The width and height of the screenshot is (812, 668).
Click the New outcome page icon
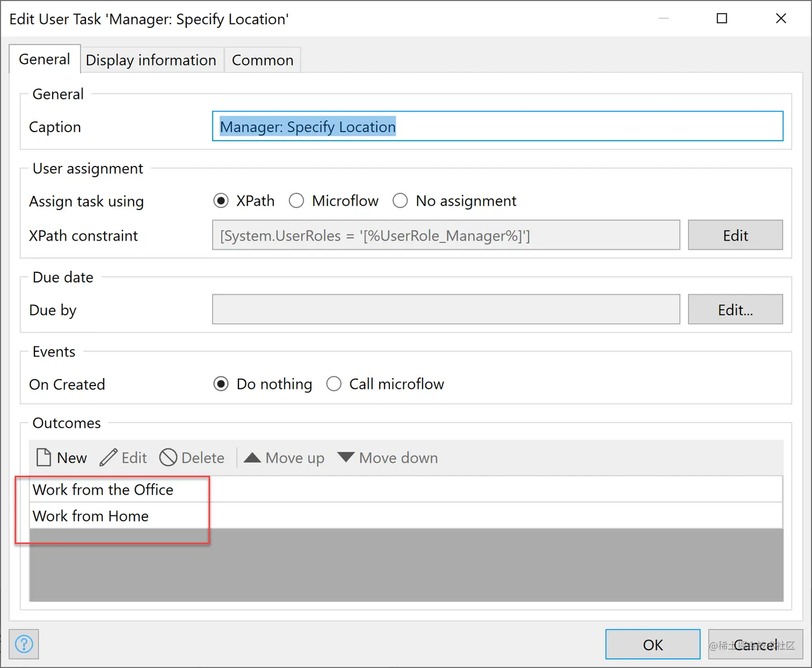pyautogui.click(x=44, y=458)
